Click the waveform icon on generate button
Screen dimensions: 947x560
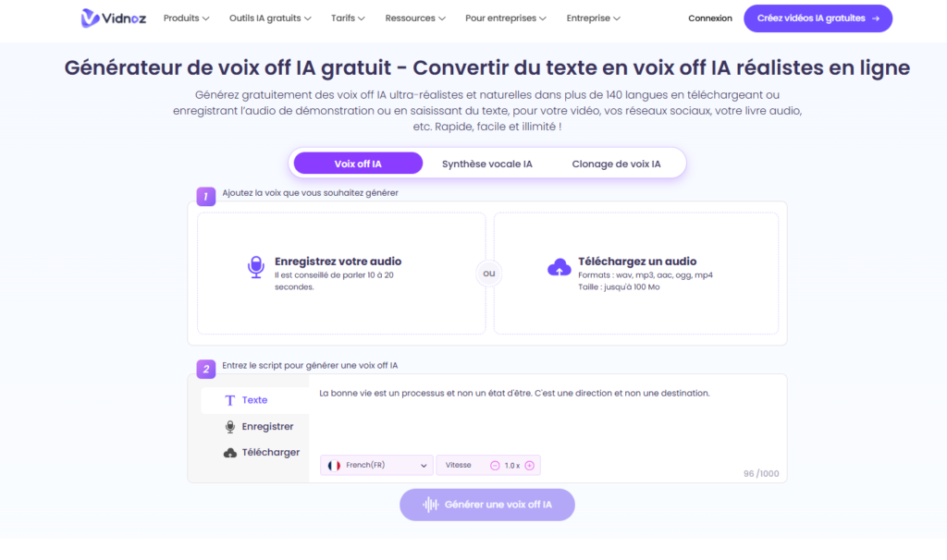[x=430, y=505]
